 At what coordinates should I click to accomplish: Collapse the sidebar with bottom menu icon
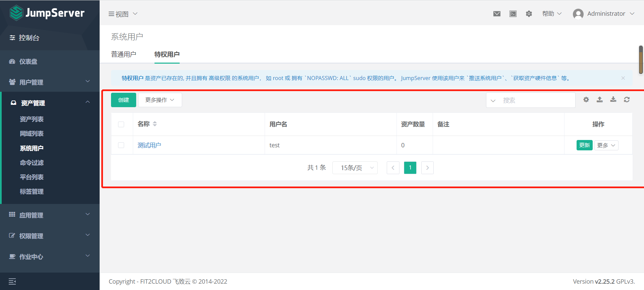click(x=12, y=281)
